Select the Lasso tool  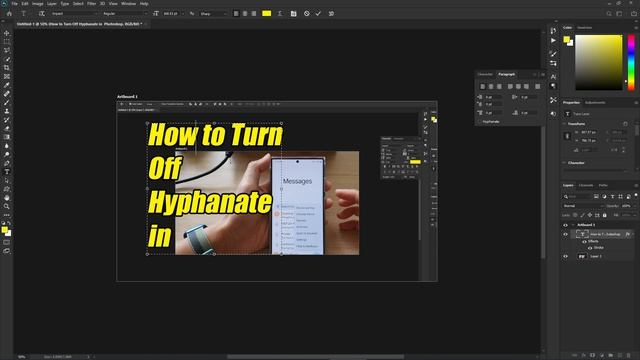coord(7,50)
